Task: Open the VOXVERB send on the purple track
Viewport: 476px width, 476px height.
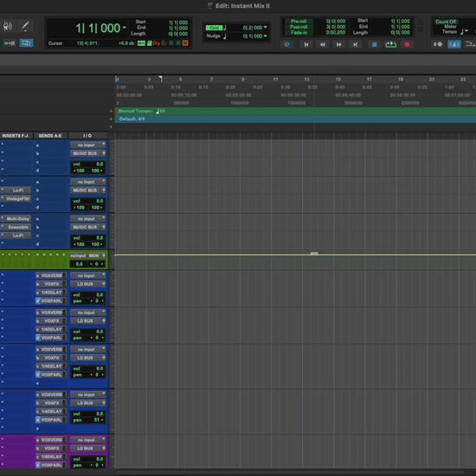Action: click(51, 440)
